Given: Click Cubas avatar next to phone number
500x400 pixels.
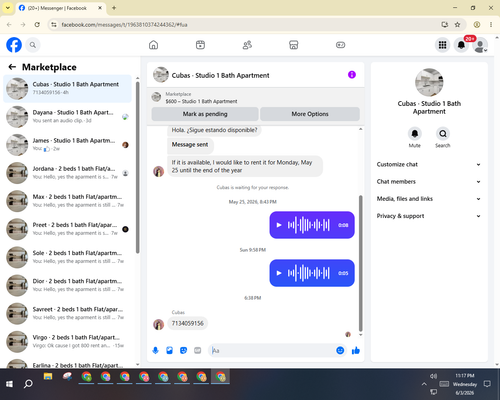Looking at the screenshot, I should 158,324.
